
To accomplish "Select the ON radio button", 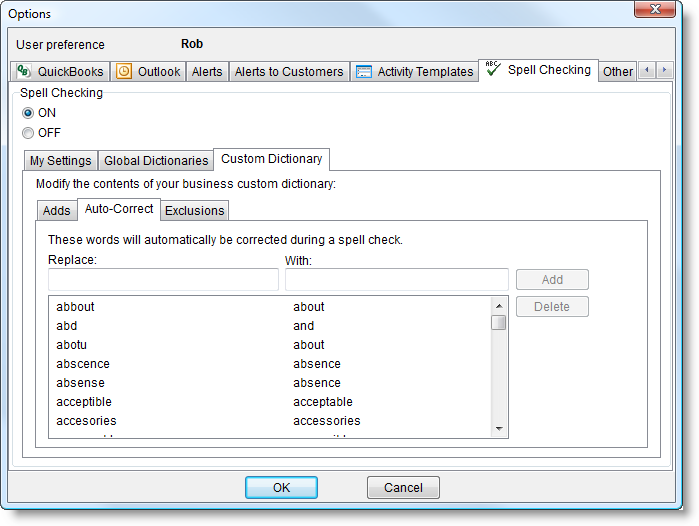I will tap(28, 113).
